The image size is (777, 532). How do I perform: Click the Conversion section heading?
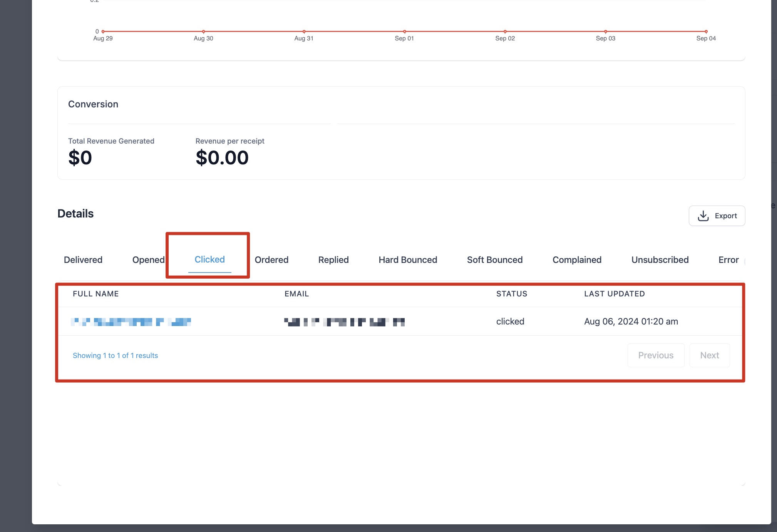[93, 104]
